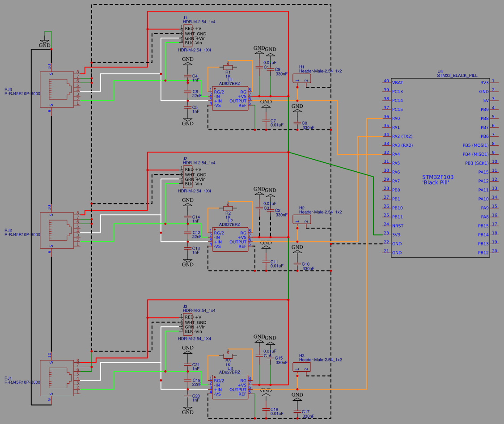Image resolution: width=504 pixels, height=424 pixels.
Task: Select the R1 1K resistor symbol
Action: tap(227, 67)
